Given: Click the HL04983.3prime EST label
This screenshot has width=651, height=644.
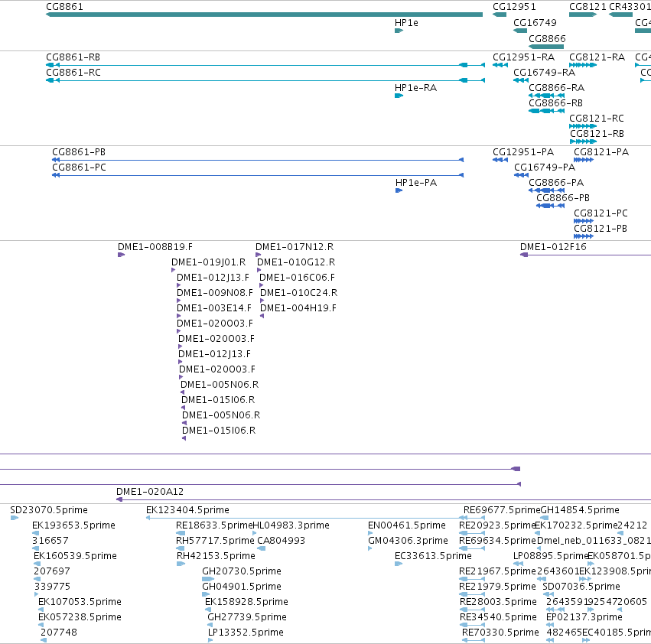Looking at the screenshot, I should (x=291, y=525).
